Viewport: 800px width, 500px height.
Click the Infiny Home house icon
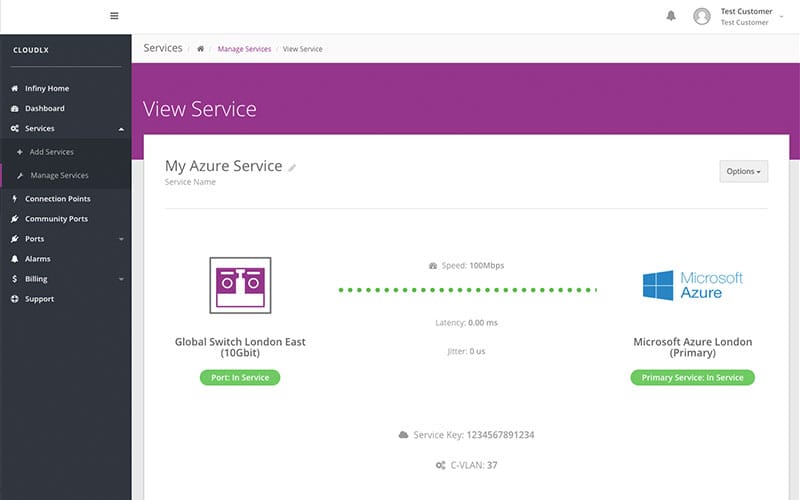coord(15,88)
